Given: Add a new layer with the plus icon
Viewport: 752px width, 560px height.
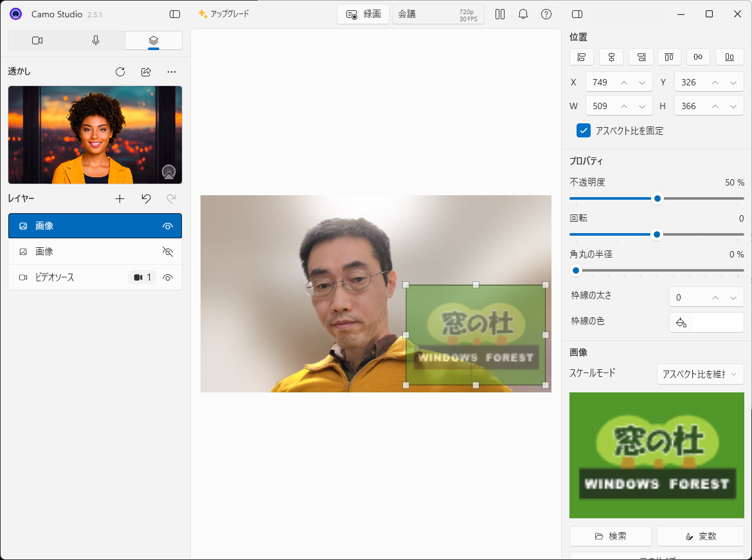Looking at the screenshot, I should [120, 198].
